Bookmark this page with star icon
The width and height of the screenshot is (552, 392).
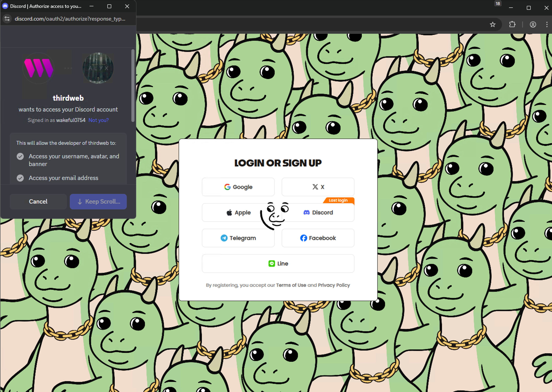[493, 24]
